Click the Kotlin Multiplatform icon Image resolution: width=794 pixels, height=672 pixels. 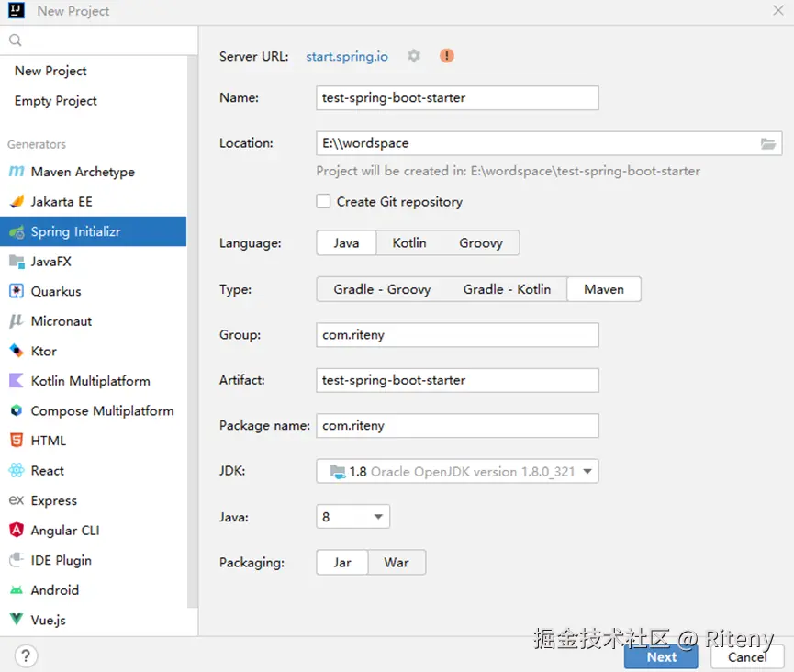pos(17,381)
